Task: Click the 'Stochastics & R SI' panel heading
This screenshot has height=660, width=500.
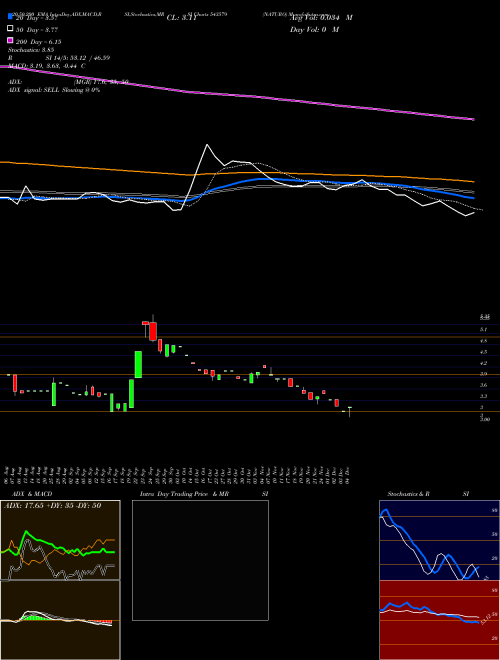Action: (428, 494)
